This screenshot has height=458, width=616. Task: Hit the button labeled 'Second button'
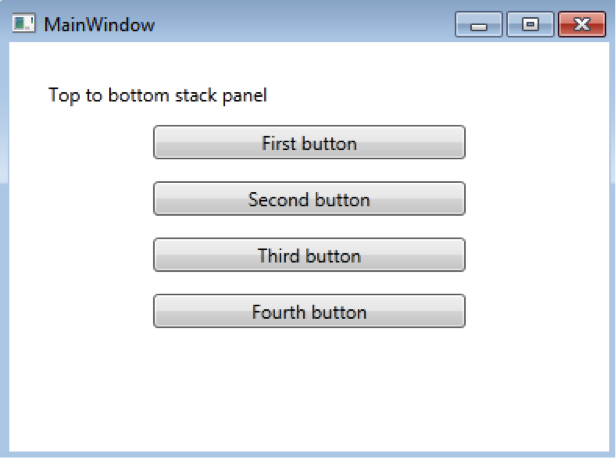(x=309, y=199)
